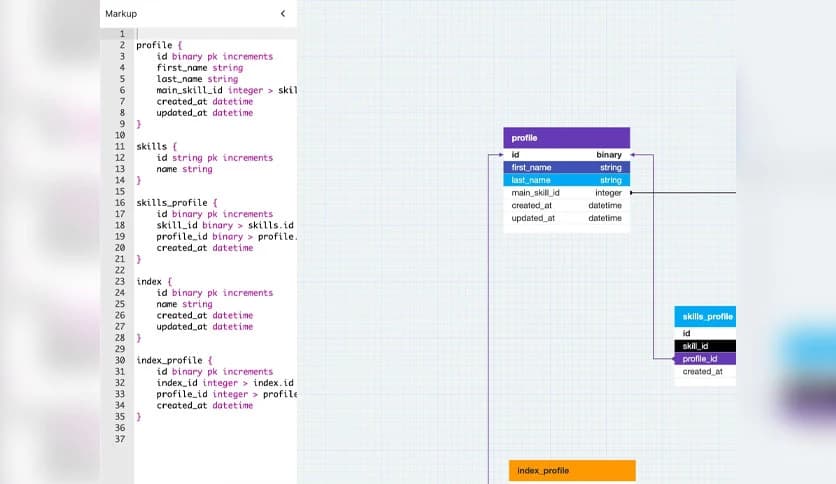Click the profile_id row in skills_profile table
The image size is (836, 484).
coord(706,358)
